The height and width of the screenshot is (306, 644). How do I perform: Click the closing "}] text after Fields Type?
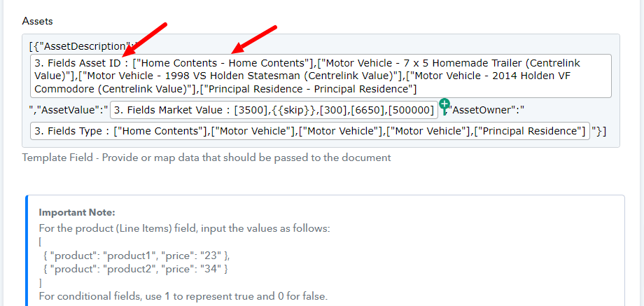(x=598, y=131)
